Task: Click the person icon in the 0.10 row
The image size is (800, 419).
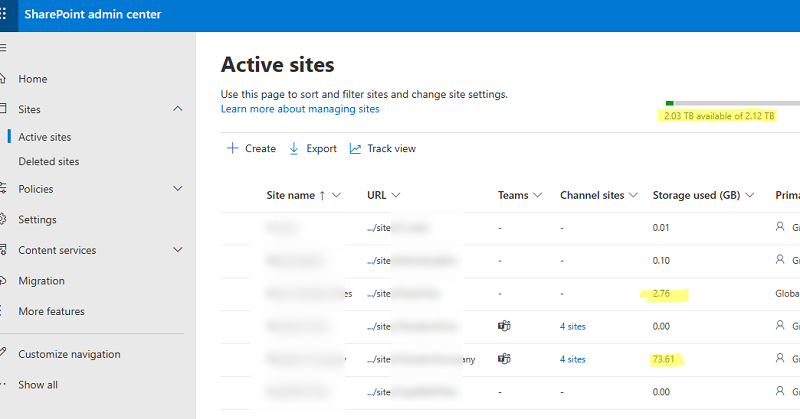Action: (780, 260)
